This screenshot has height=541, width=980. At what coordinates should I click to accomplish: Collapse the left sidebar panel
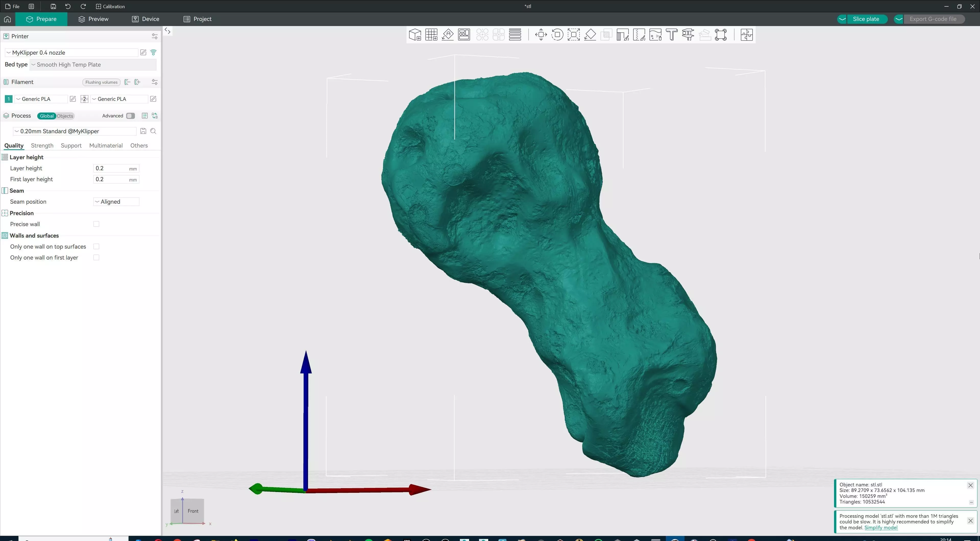(167, 31)
